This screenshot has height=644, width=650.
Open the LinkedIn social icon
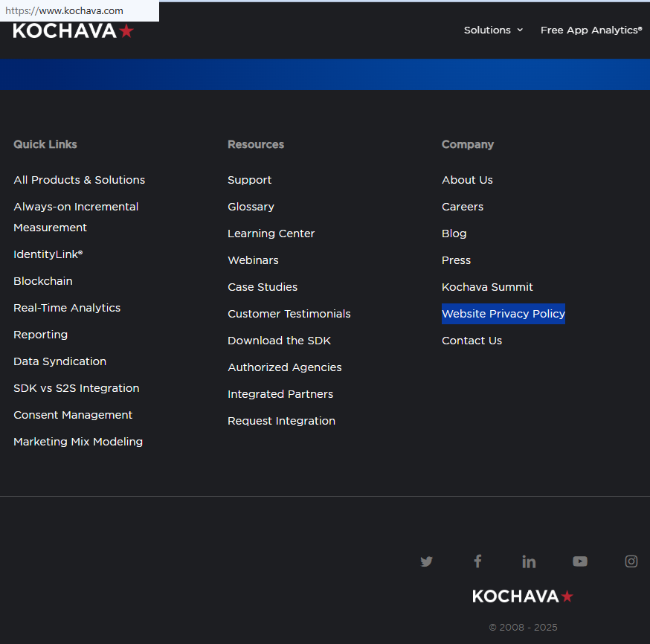coord(529,561)
